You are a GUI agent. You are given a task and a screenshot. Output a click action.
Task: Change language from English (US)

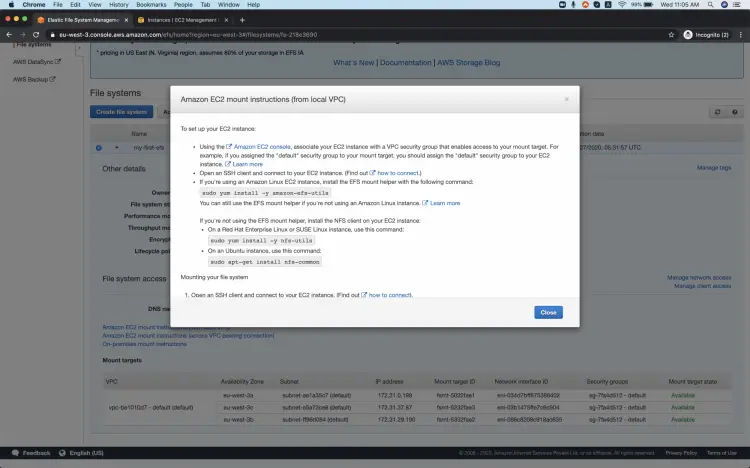tap(81, 453)
